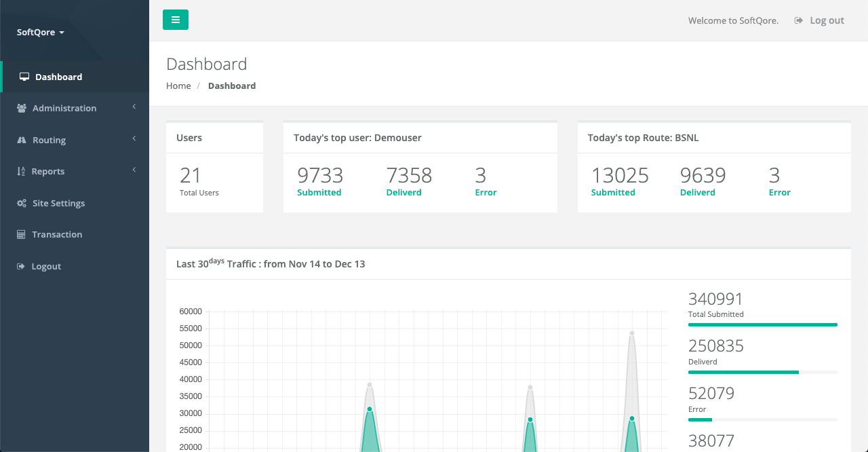Open the Routing sidebar menu

pos(75,140)
